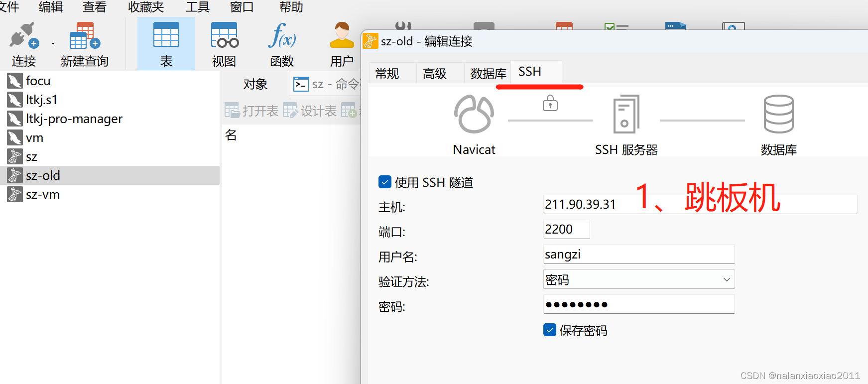
Task: Switch to the 高级 tab in connection dialog
Action: [x=435, y=73]
